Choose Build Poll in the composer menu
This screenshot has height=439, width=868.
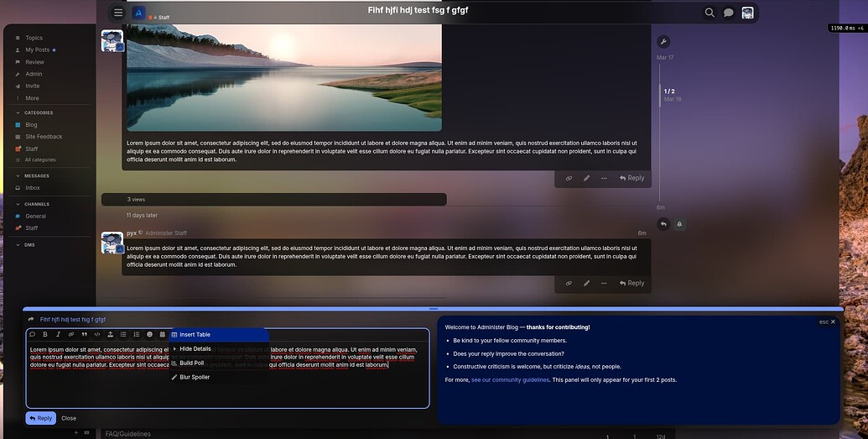[191, 363]
